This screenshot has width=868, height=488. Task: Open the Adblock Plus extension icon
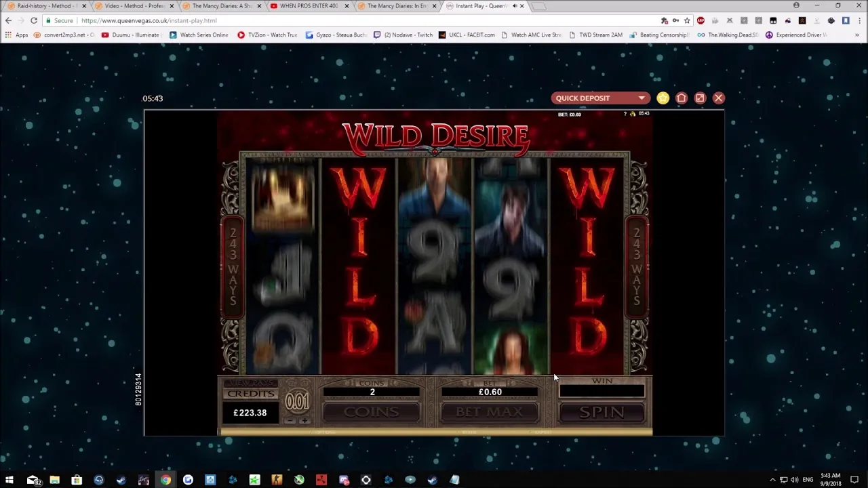pos(701,21)
